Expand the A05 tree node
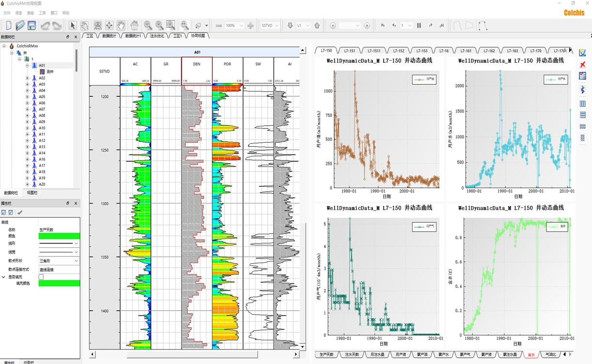This screenshot has height=364, width=592. click(x=28, y=97)
